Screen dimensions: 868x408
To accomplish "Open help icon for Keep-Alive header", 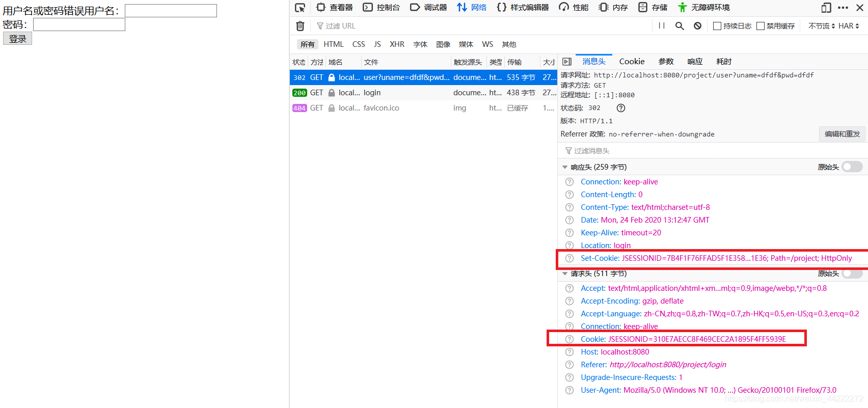I will coord(569,233).
